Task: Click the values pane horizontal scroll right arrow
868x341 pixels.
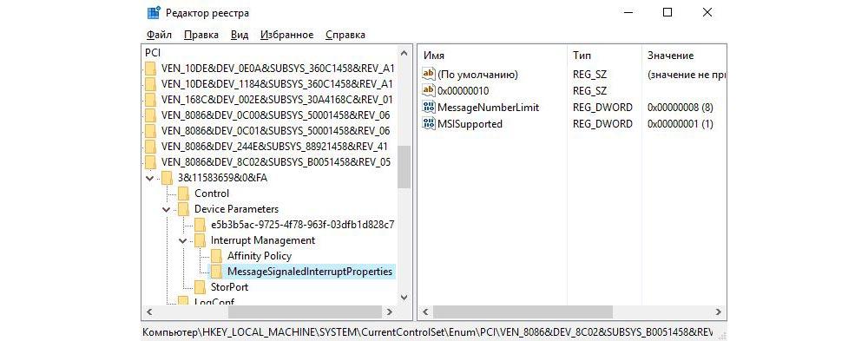Action: point(718,312)
